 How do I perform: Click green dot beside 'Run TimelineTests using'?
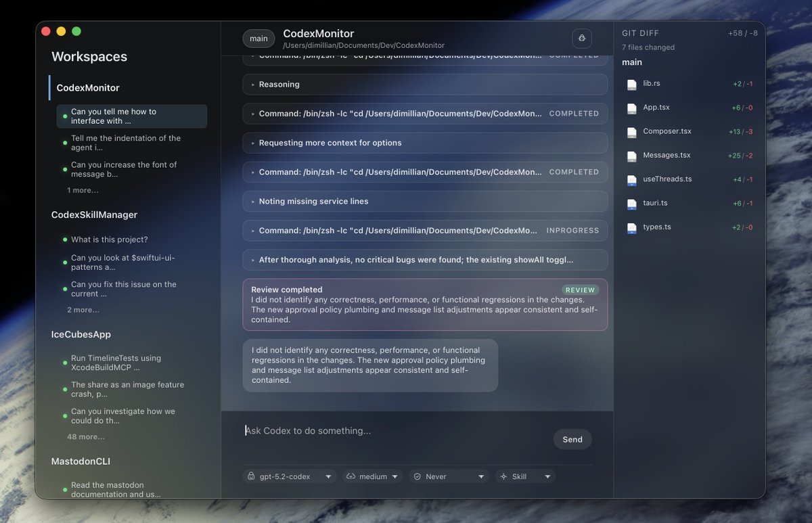coord(65,363)
